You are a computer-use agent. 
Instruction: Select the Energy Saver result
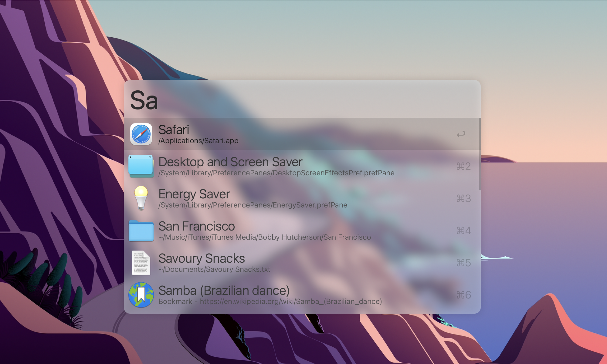point(194,194)
